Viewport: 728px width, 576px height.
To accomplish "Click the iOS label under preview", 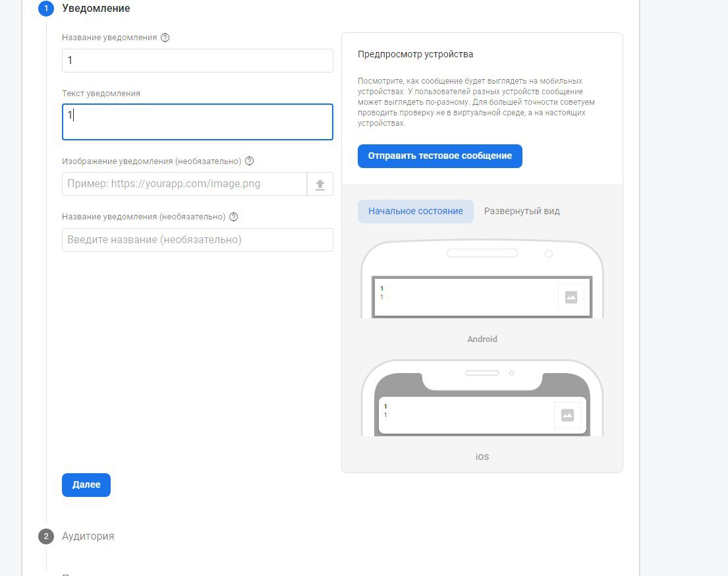I will [x=482, y=457].
